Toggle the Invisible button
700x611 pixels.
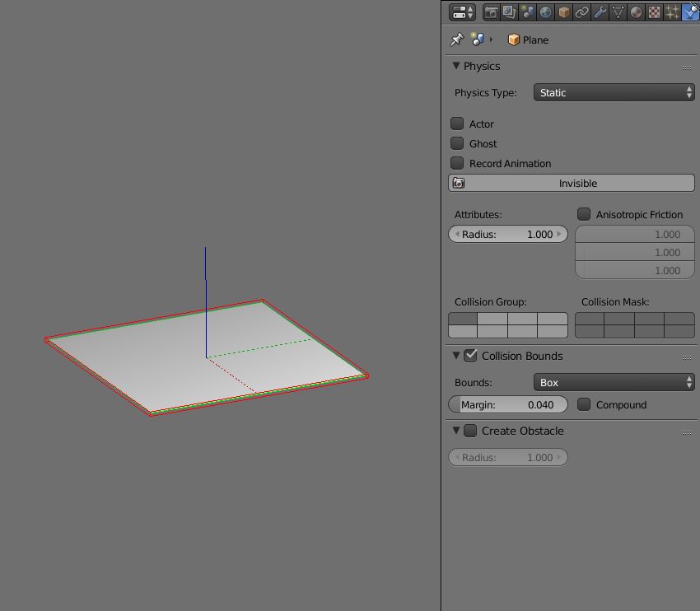pos(571,183)
